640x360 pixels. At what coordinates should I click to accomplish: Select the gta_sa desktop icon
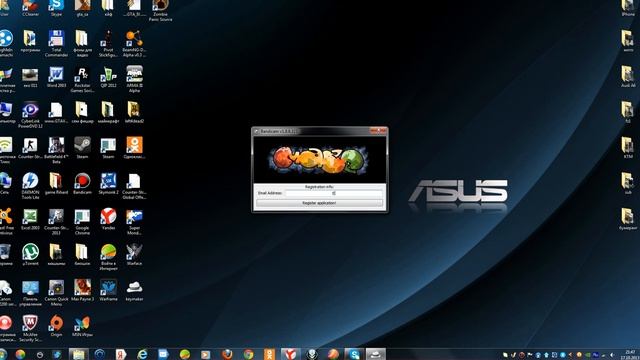[x=82, y=8]
